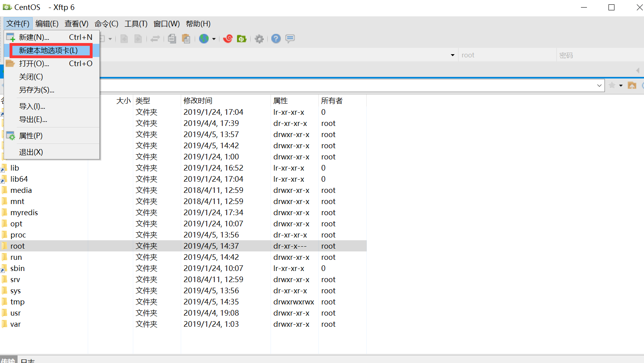This screenshot has width=644, height=363.
Task: Click the tab scroll left arrow
Action: click(638, 71)
